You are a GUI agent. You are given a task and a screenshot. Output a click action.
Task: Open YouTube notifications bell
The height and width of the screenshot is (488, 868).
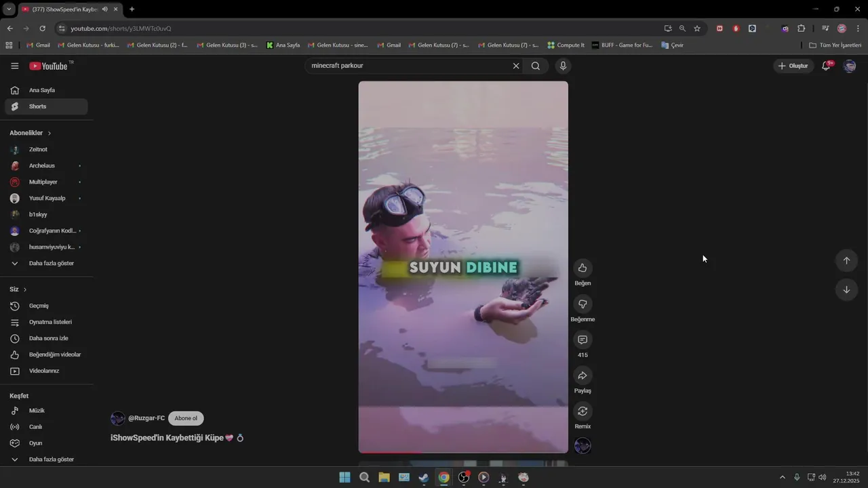coord(826,66)
